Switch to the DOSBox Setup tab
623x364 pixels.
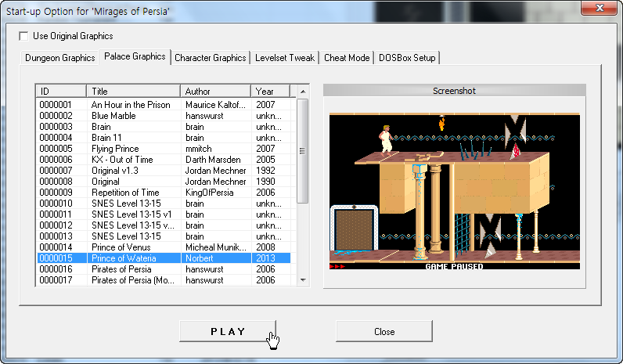(407, 58)
